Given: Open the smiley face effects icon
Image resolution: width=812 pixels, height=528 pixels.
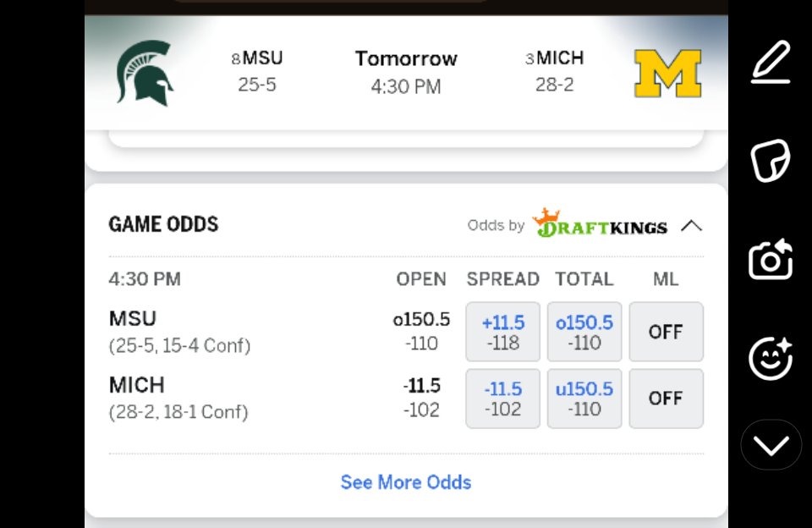Looking at the screenshot, I should (771, 359).
